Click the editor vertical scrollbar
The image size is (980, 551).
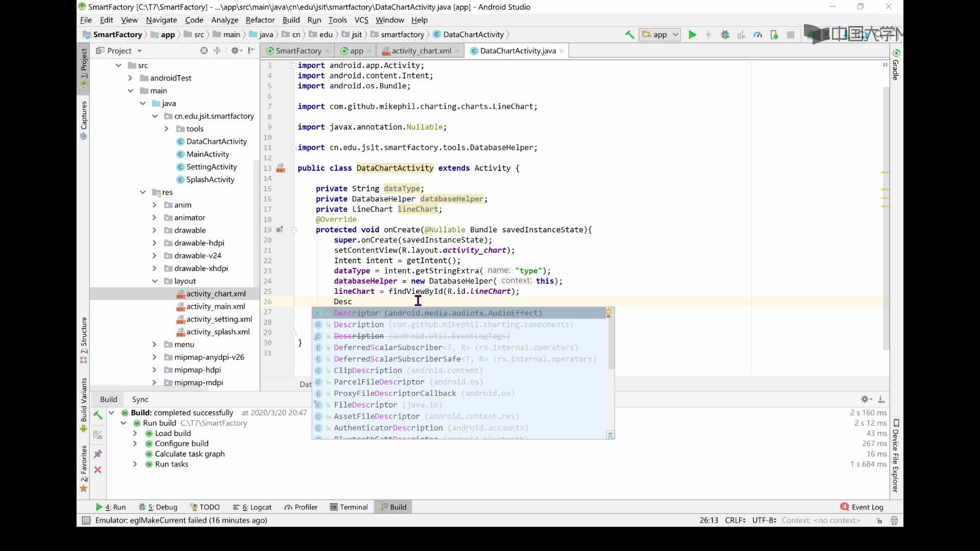click(x=886, y=217)
